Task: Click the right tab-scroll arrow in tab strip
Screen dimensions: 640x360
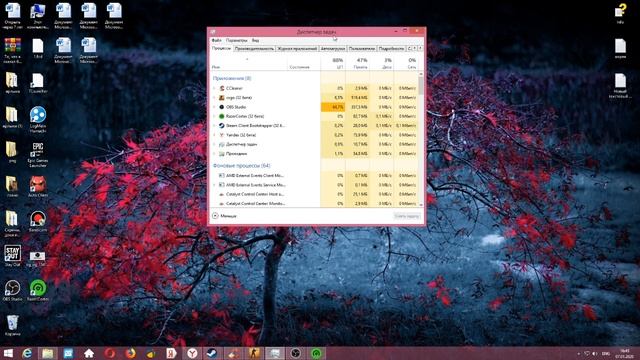Action: tap(420, 49)
